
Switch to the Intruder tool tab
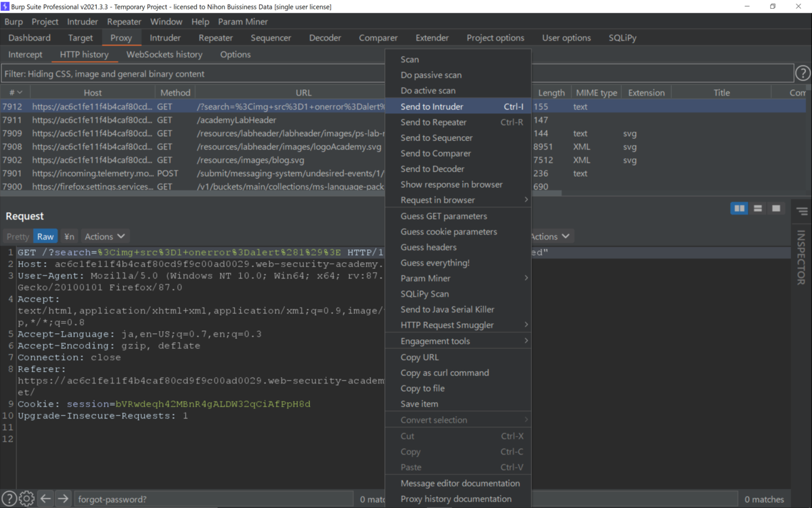165,38
